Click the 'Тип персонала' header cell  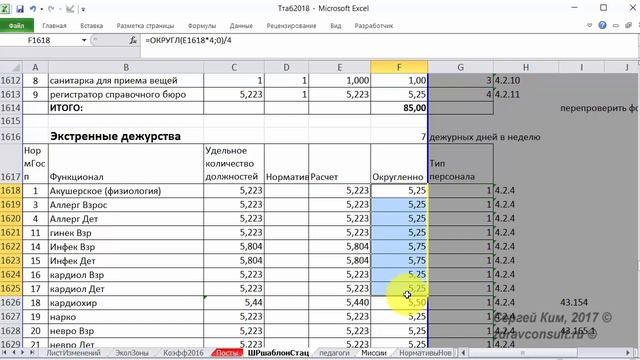click(460, 163)
